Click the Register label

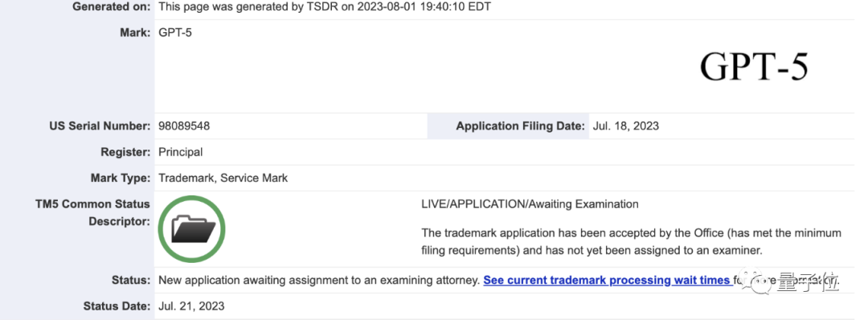(x=125, y=152)
